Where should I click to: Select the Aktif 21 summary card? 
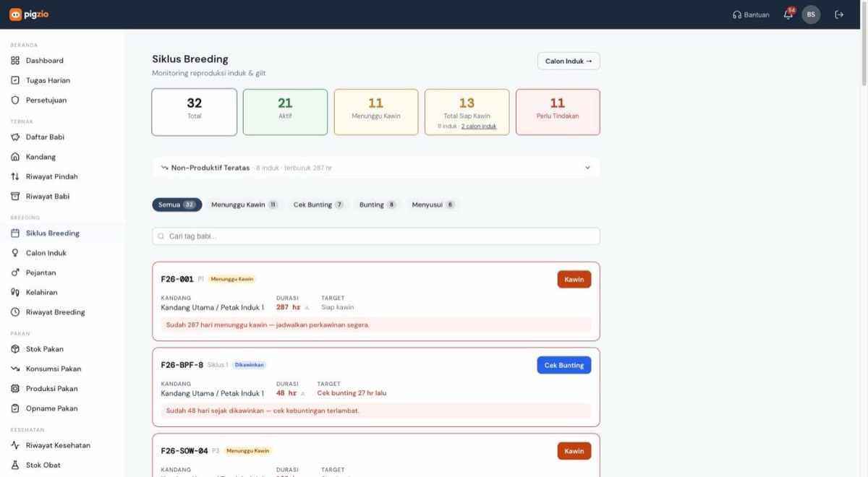pyautogui.click(x=285, y=112)
